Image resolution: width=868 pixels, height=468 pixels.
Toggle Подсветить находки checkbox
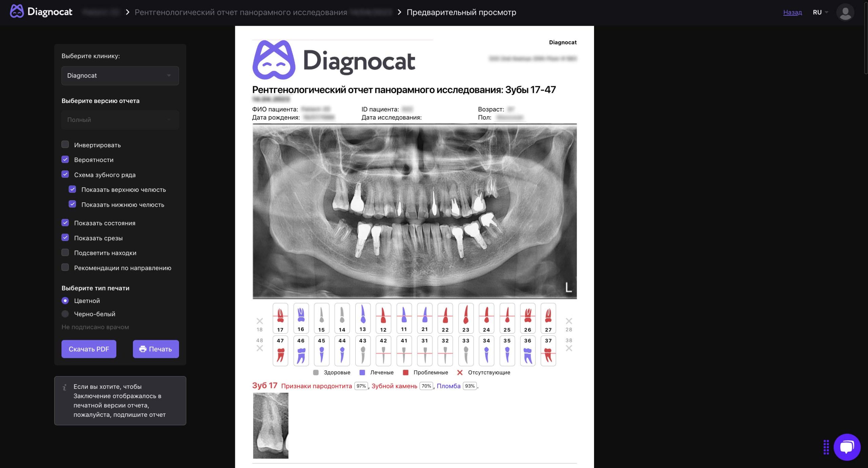(x=65, y=252)
